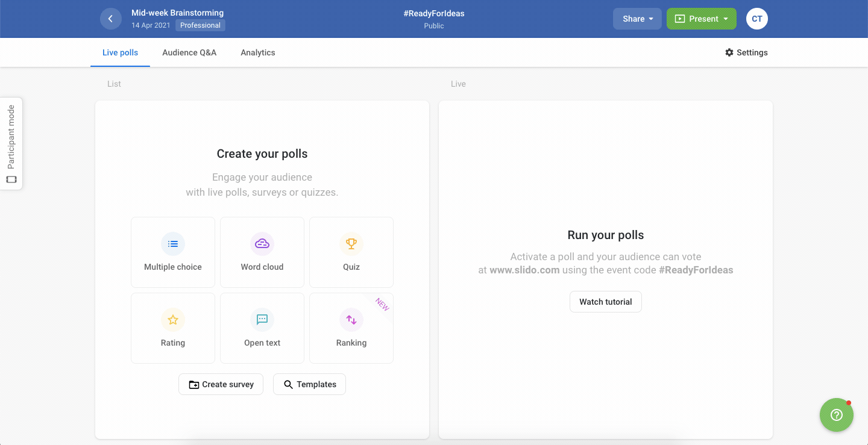Open the Audience Q&A tab
868x445 pixels.
[189, 52]
